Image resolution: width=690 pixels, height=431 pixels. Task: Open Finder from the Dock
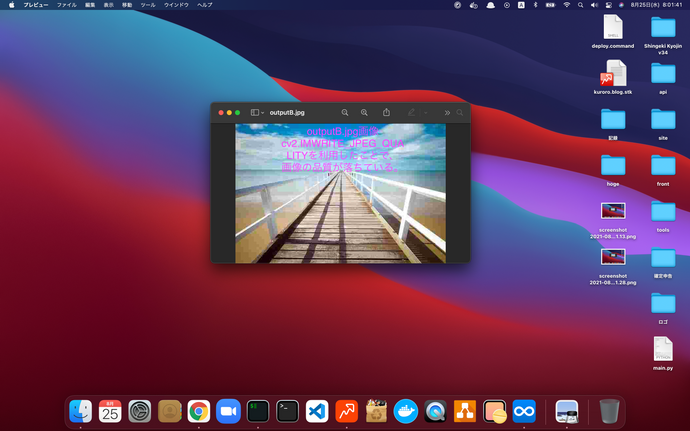(x=81, y=411)
